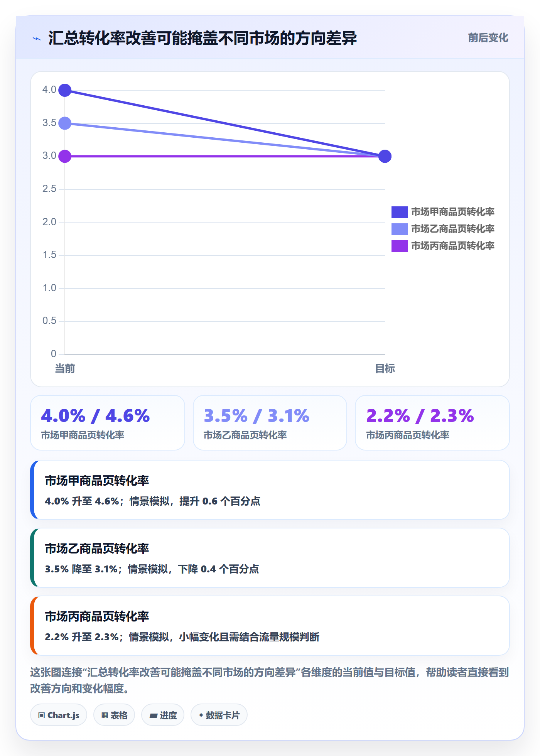The height and width of the screenshot is (756, 540).
Task: Select the 3.5 data point at 当前
Action: pos(65,123)
